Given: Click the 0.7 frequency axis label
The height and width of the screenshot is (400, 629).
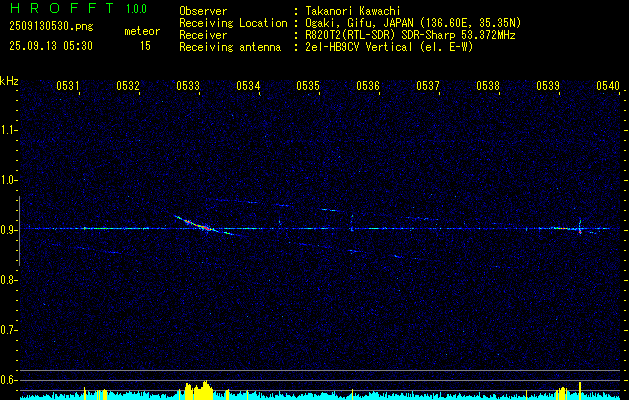Looking at the screenshot, I should 9,330.
